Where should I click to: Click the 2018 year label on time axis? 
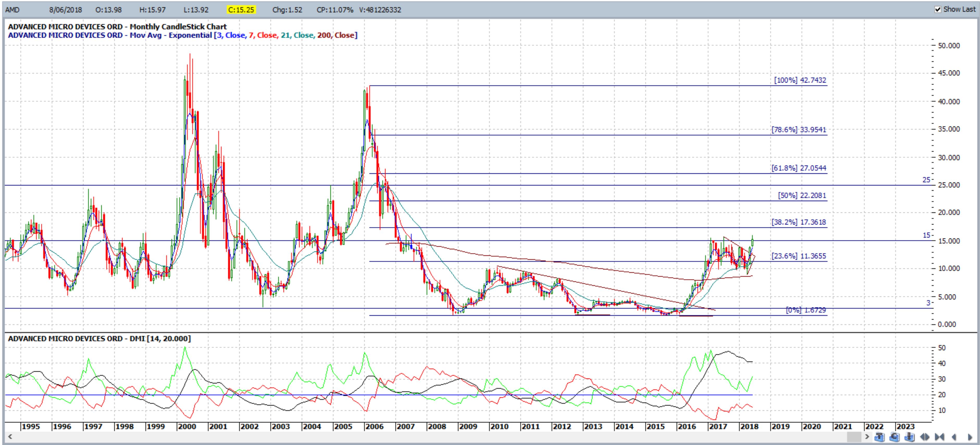(749, 426)
